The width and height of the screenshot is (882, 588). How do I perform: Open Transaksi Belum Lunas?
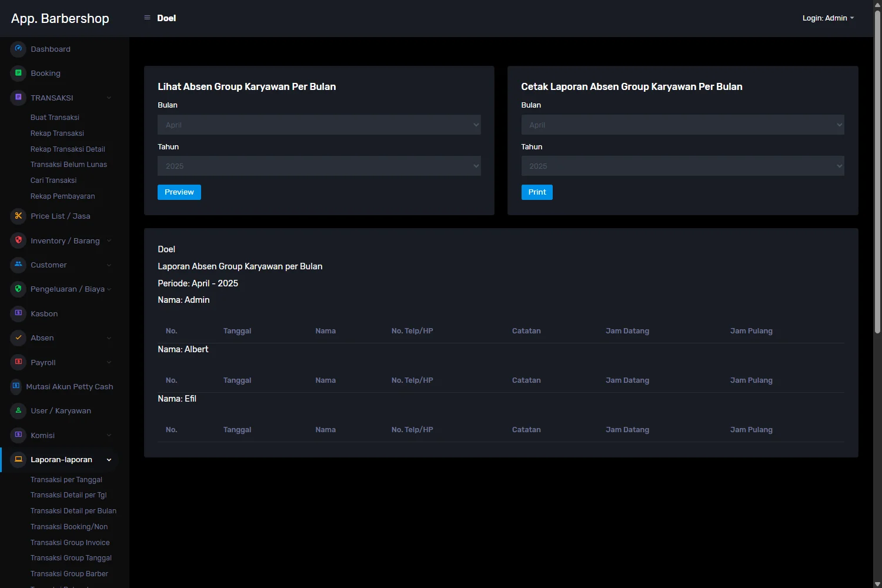click(69, 165)
